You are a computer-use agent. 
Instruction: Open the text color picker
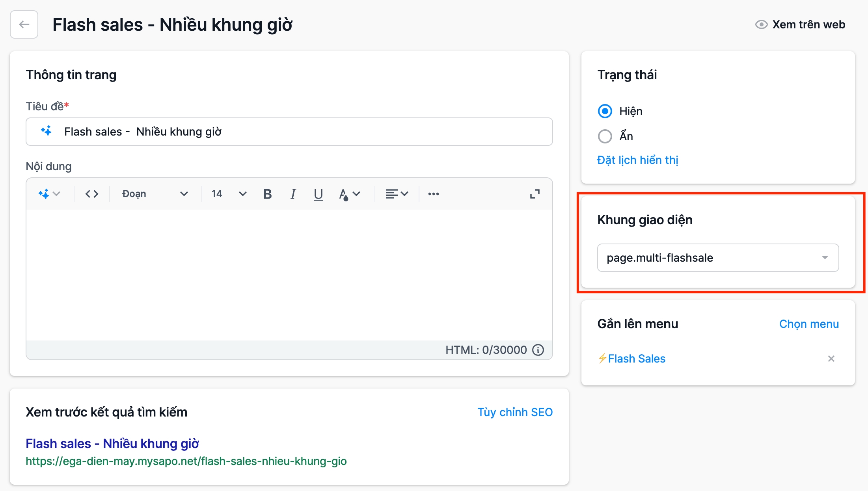coord(349,194)
